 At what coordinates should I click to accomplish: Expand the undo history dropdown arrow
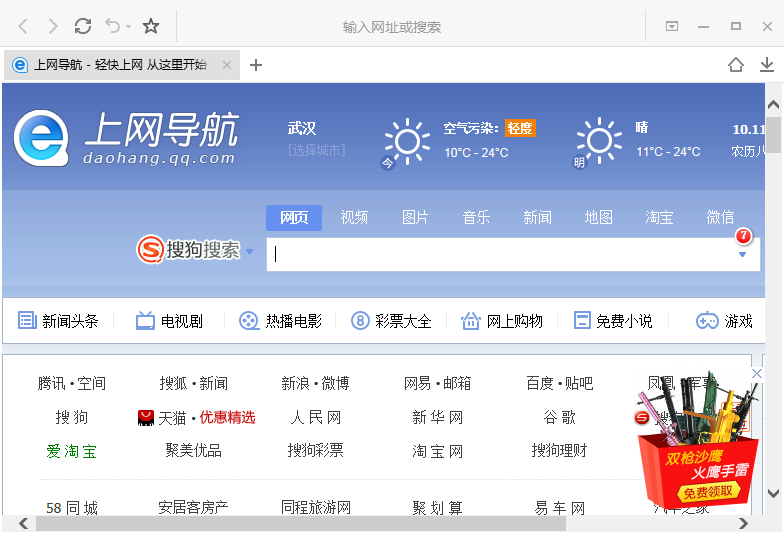(127, 27)
